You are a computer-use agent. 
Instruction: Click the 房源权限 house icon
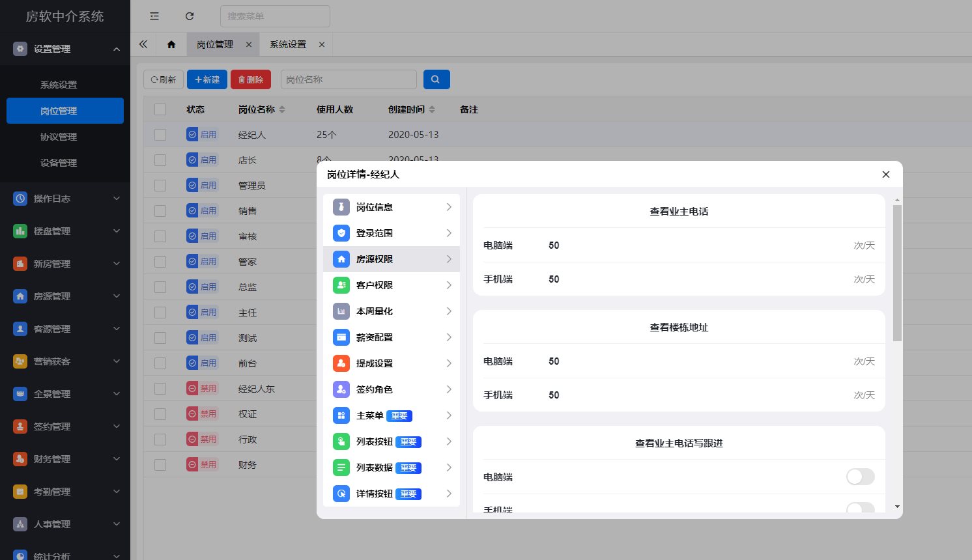point(341,259)
